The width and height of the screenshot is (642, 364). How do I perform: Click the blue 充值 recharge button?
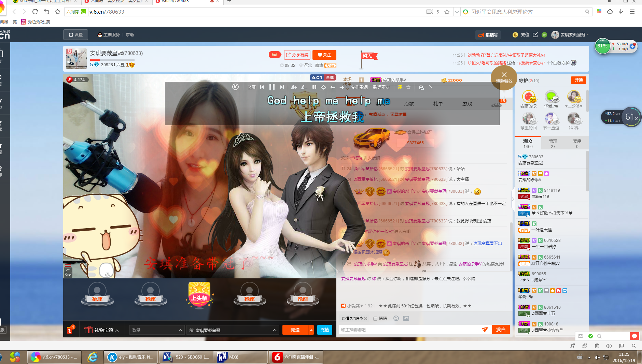325,330
